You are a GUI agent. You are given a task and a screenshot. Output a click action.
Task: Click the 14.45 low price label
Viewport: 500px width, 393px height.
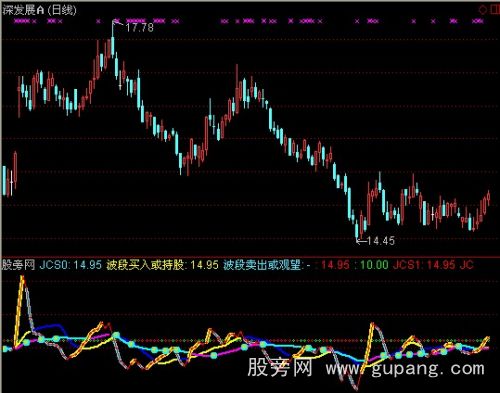381,241
